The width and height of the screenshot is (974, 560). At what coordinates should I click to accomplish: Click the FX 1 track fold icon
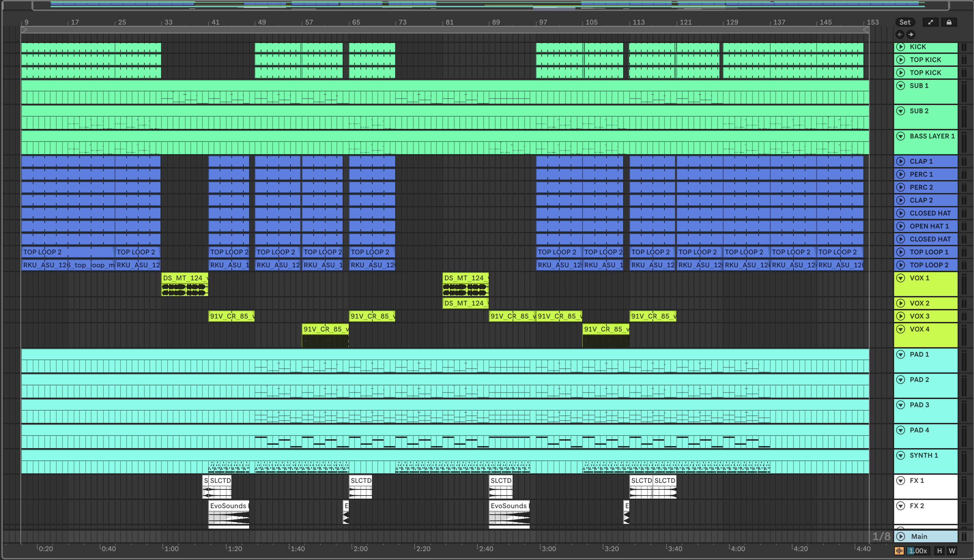point(901,481)
